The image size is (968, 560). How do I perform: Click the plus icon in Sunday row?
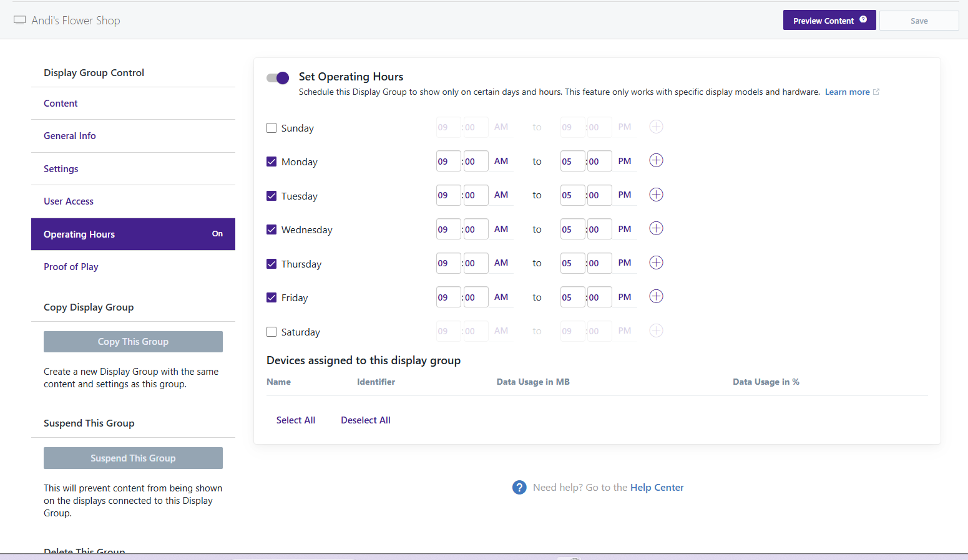656,127
